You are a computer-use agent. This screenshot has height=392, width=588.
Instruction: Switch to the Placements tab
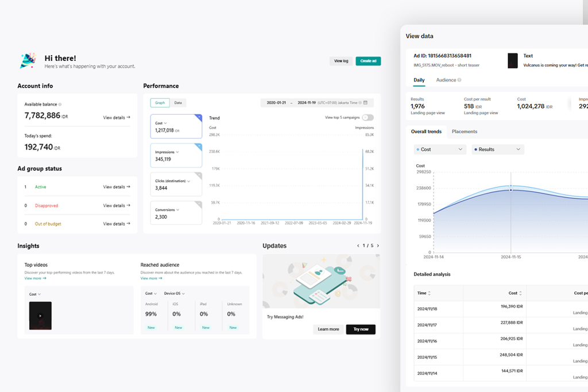pos(464,131)
